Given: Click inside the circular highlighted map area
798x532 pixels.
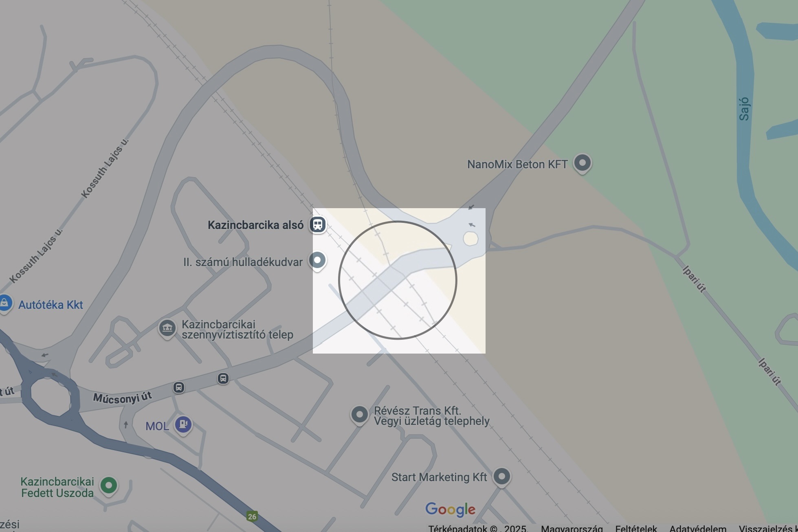Looking at the screenshot, I should pos(398,280).
